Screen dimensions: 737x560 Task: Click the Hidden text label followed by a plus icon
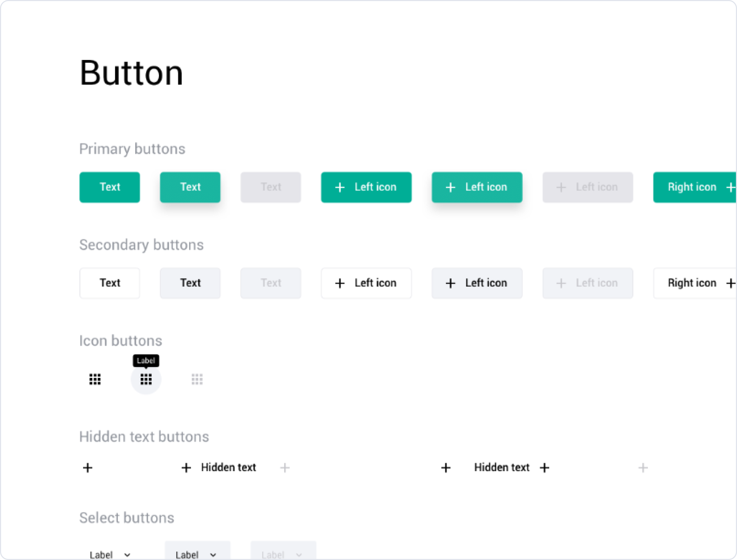(502, 467)
